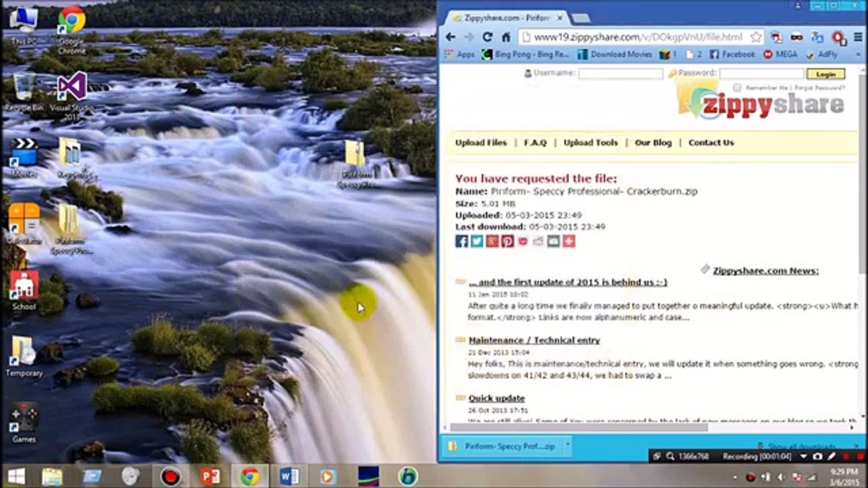Open the AdFly bookmark
This screenshot has width=868, height=488.
pos(822,54)
